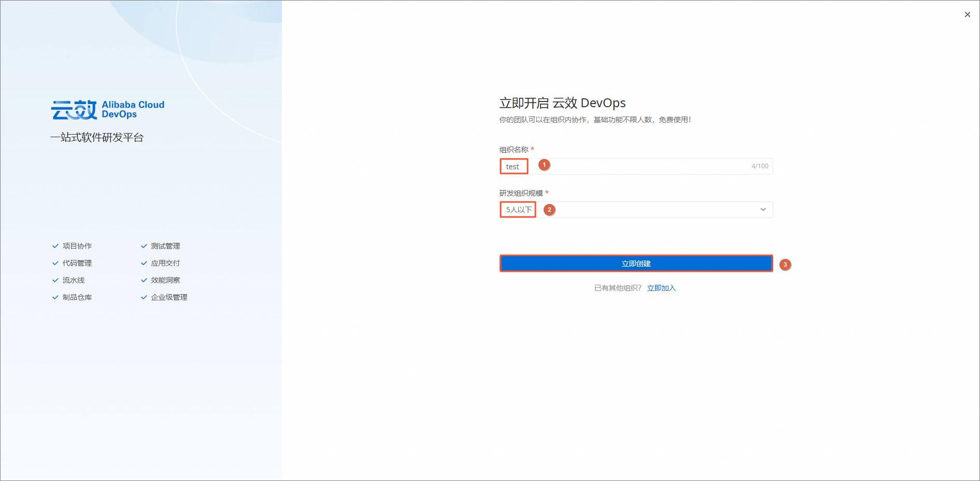
Task: Click the 4/100 character counter
Action: point(760,166)
